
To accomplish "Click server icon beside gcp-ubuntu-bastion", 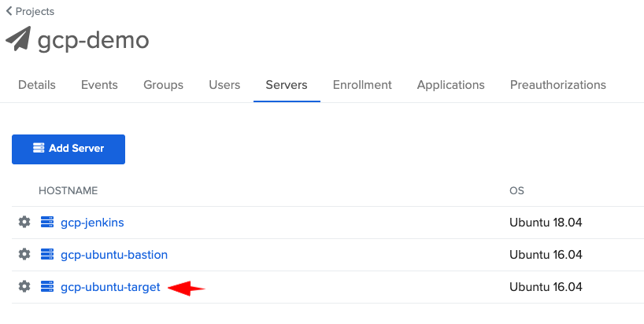I will pyautogui.click(x=46, y=255).
